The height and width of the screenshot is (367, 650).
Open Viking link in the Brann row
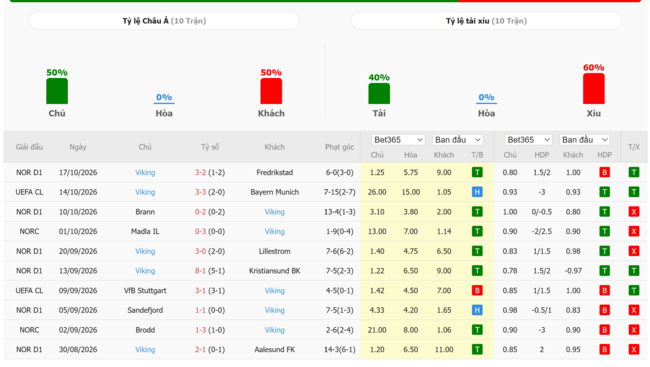(274, 212)
